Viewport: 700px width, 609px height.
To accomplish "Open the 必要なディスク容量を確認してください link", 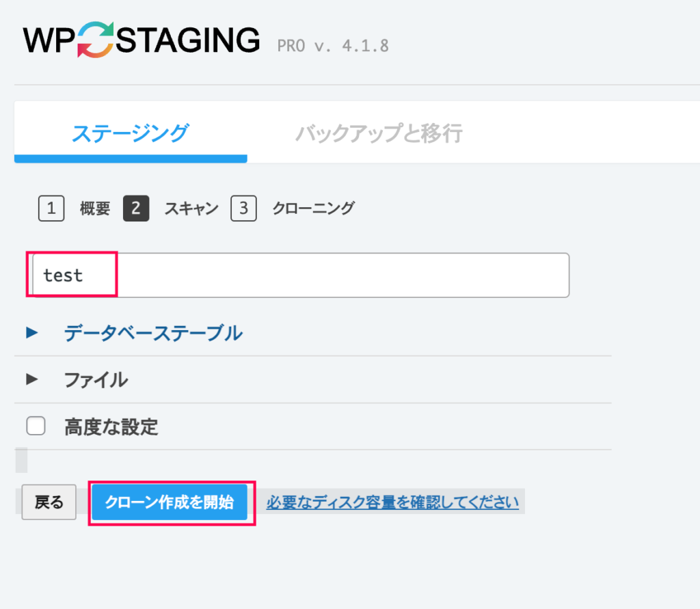I will click(x=392, y=503).
